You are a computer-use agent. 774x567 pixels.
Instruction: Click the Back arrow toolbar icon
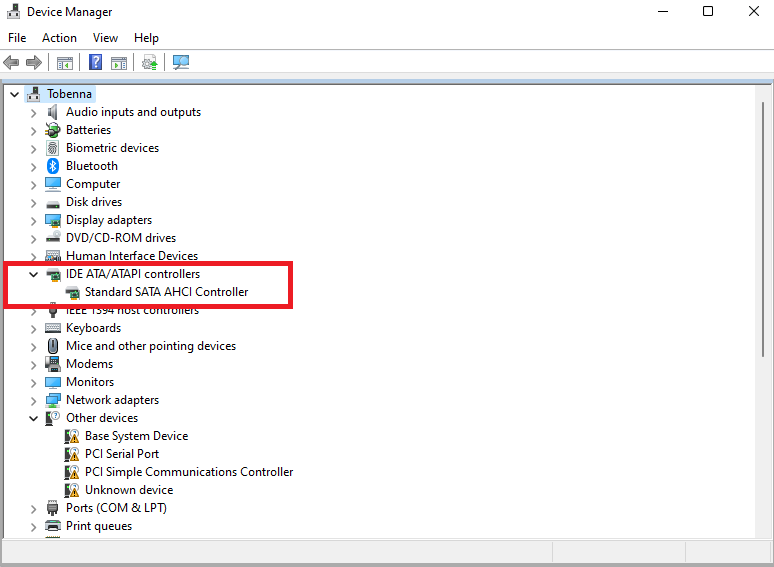click(11, 63)
